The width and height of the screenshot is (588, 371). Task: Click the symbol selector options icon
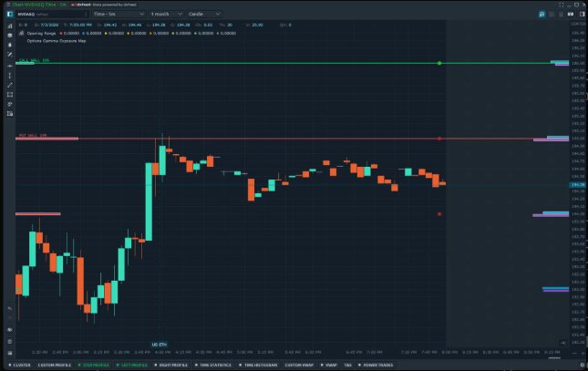pos(86,14)
